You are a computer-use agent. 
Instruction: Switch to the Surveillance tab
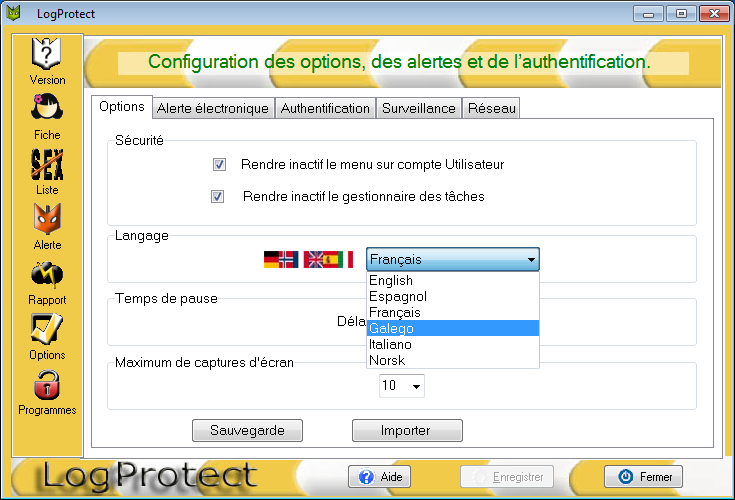(419, 108)
